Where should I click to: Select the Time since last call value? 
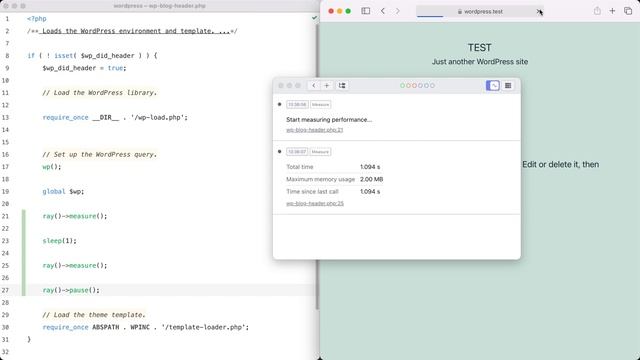point(370,191)
